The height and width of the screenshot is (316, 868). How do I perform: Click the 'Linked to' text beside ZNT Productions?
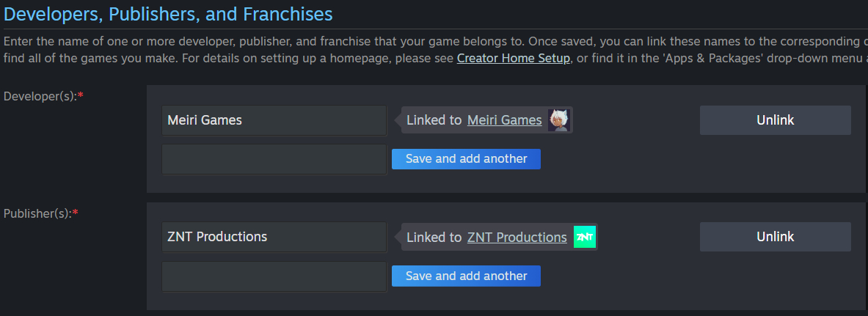[x=434, y=238]
